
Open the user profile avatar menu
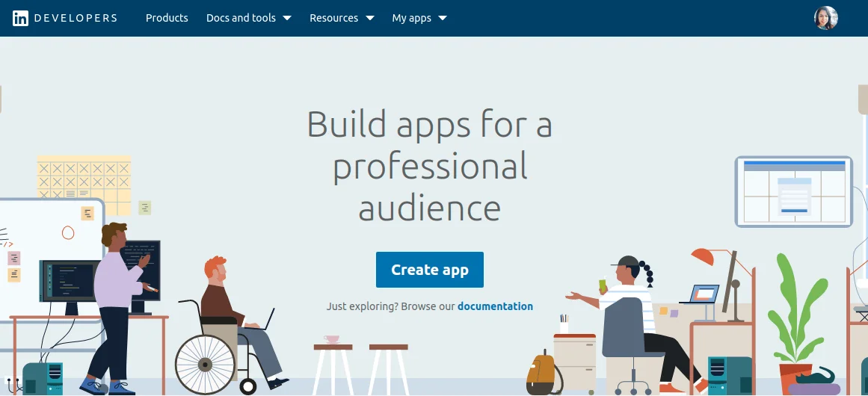(825, 18)
